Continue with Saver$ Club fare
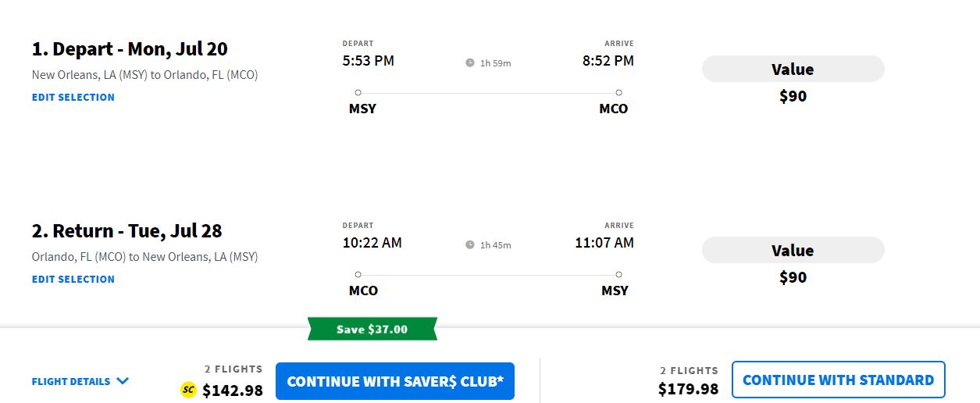The width and height of the screenshot is (980, 403). [394, 381]
